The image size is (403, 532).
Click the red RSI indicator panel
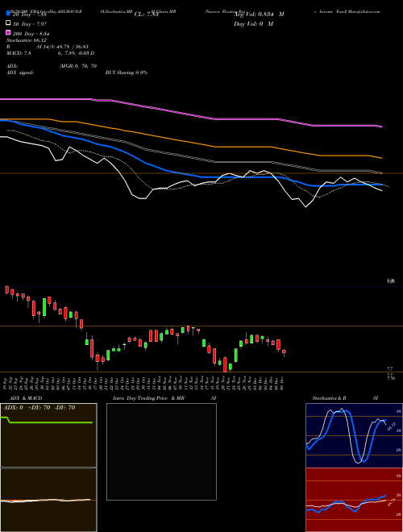click(354, 500)
